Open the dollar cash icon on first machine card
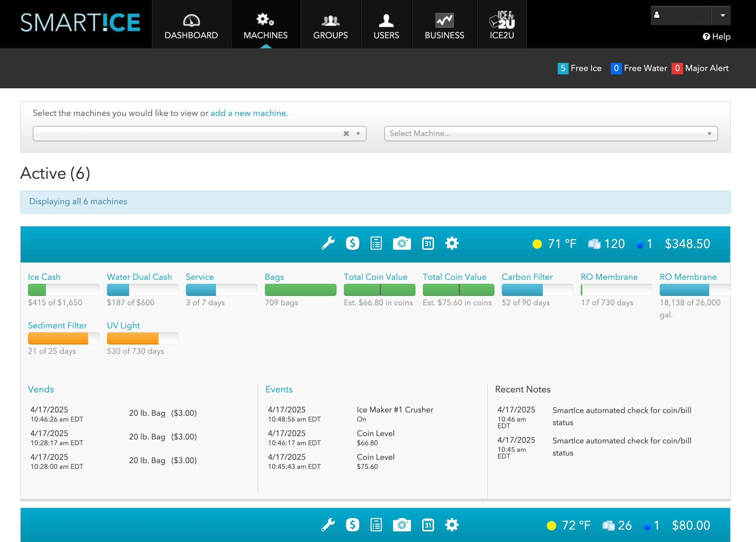 (x=352, y=243)
